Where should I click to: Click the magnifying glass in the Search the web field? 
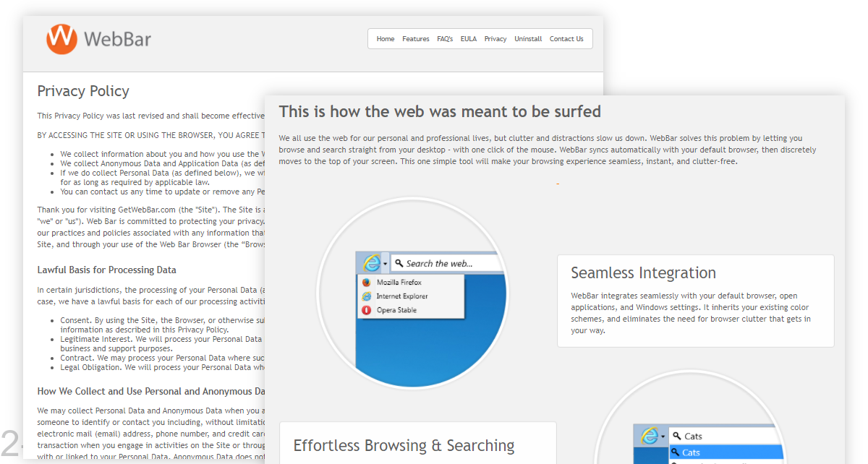point(399,262)
